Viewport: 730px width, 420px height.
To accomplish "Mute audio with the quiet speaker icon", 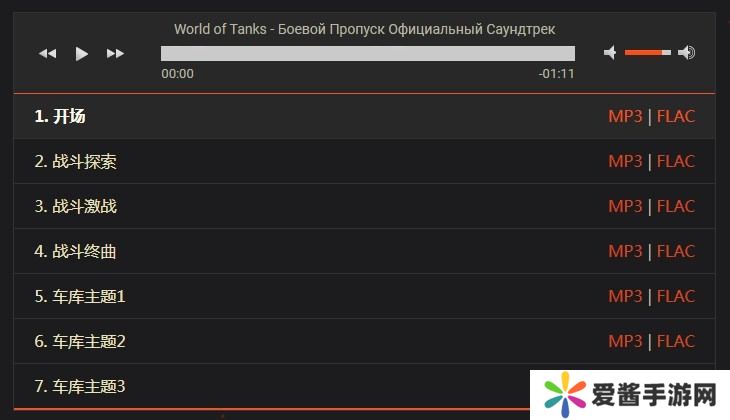I will (610, 52).
